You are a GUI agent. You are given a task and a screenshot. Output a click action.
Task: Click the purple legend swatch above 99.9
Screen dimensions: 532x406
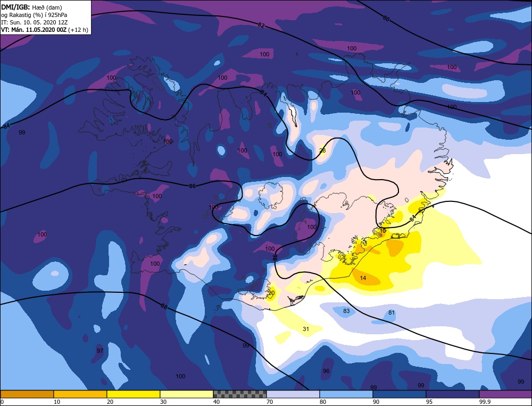click(x=505, y=394)
